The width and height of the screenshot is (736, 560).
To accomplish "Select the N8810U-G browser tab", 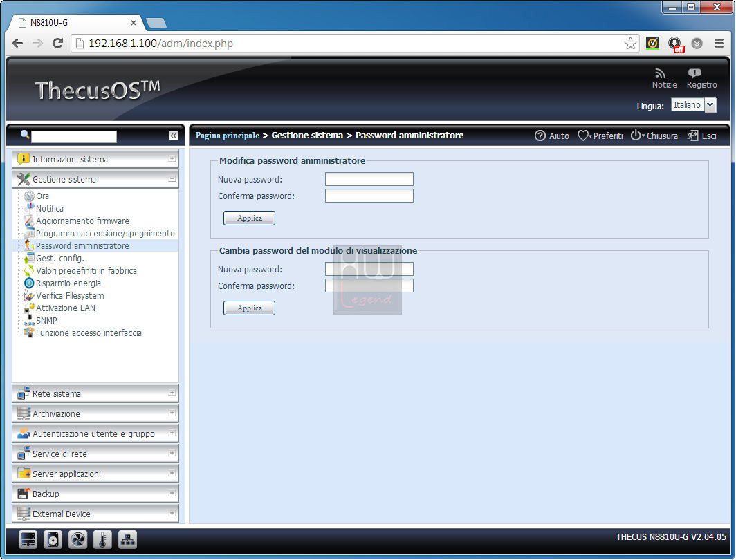I will [75, 23].
